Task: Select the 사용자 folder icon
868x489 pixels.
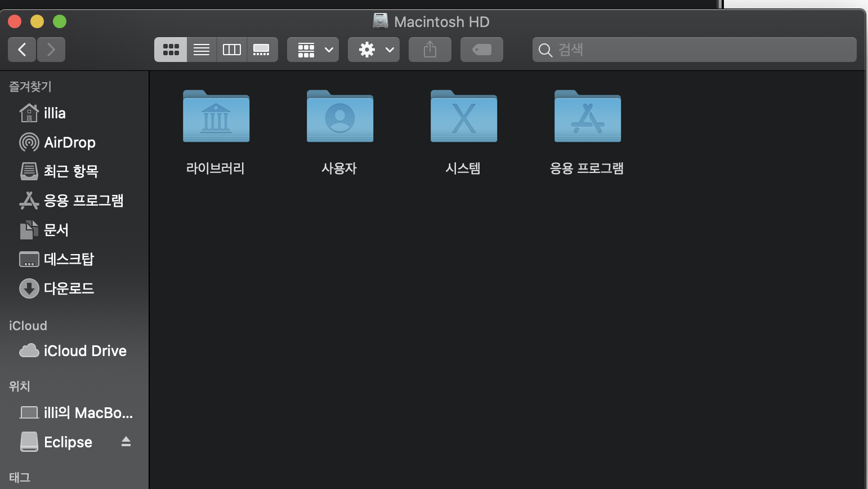Action: [340, 116]
